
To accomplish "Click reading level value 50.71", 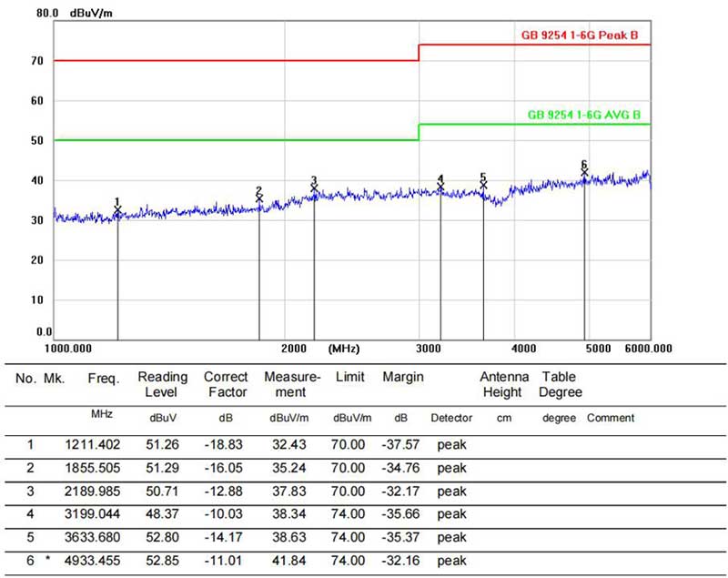I will coord(163,492).
